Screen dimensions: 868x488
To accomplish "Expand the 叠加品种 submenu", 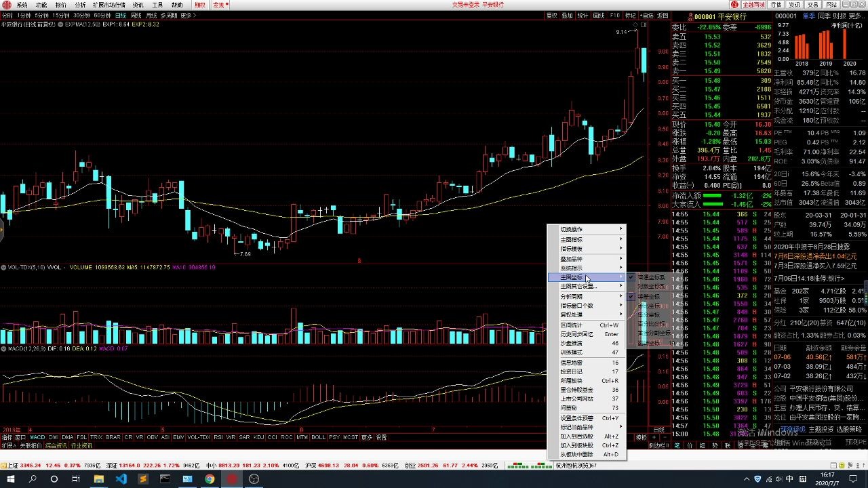I will tap(587, 259).
